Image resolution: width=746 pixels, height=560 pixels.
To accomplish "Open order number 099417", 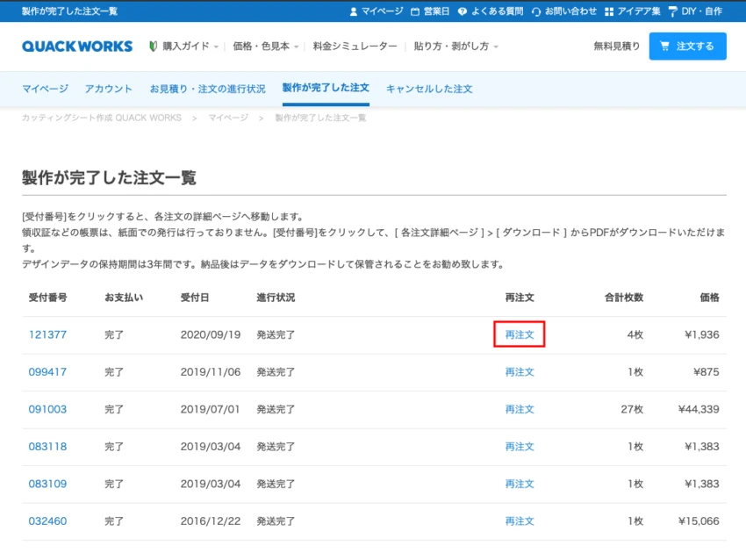I will (47, 371).
